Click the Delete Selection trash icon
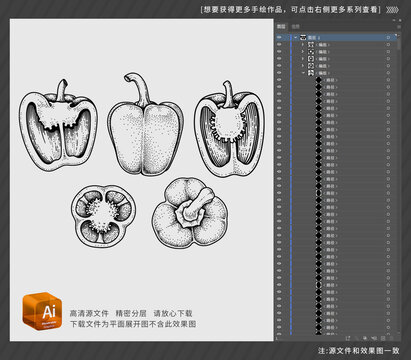 pos(392,338)
